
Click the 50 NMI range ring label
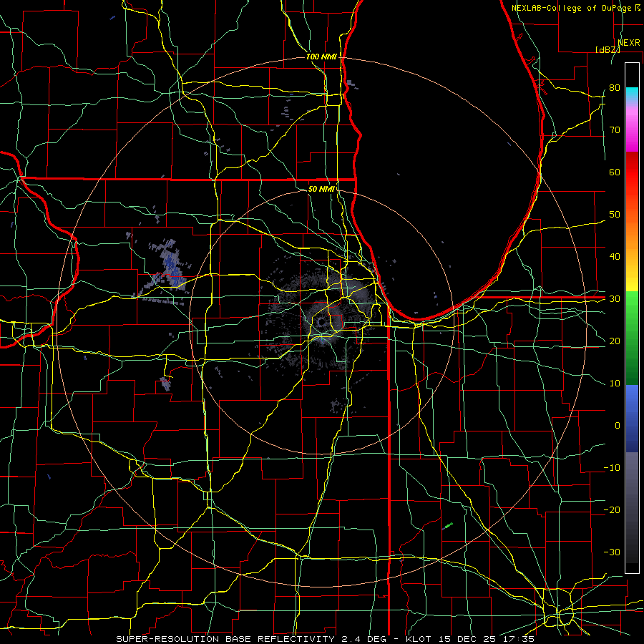point(321,190)
